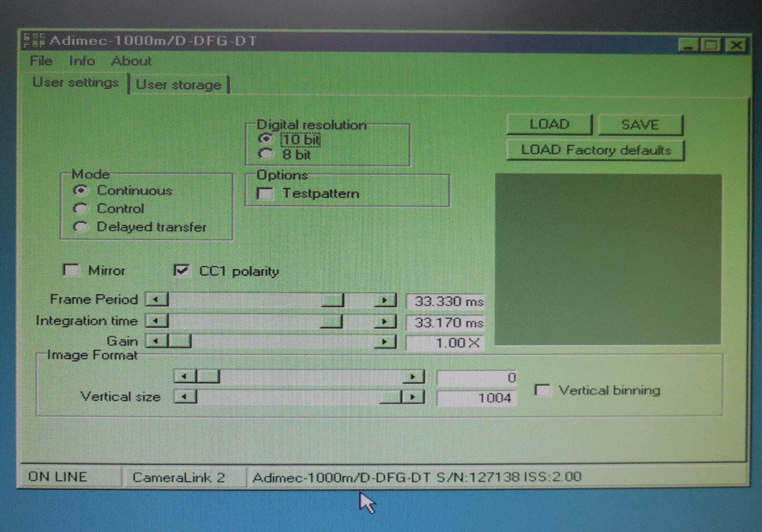
Task: Click the dark green preview panel
Action: tap(608, 259)
